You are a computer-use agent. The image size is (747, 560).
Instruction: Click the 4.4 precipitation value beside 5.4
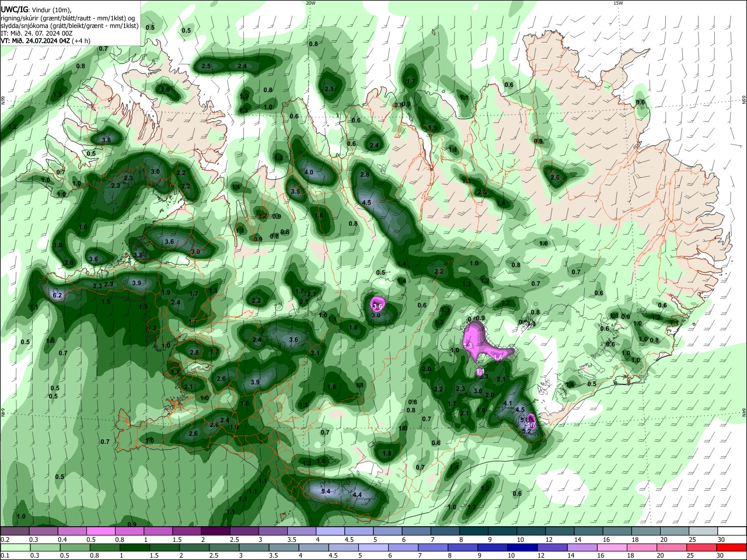(x=358, y=495)
